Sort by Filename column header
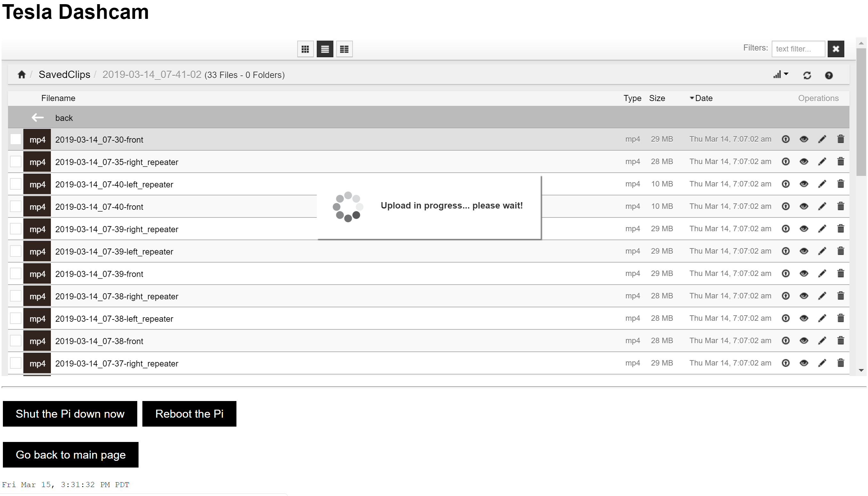This screenshot has height=496, width=868. [x=58, y=98]
